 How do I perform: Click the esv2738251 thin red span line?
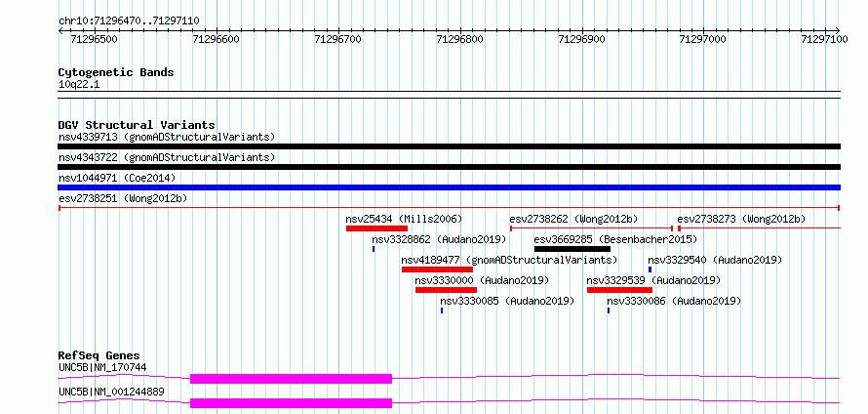coord(449,208)
